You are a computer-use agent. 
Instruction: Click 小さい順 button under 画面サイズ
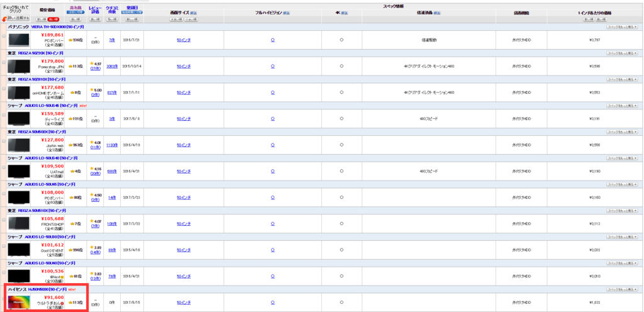(x=191, y=19)
